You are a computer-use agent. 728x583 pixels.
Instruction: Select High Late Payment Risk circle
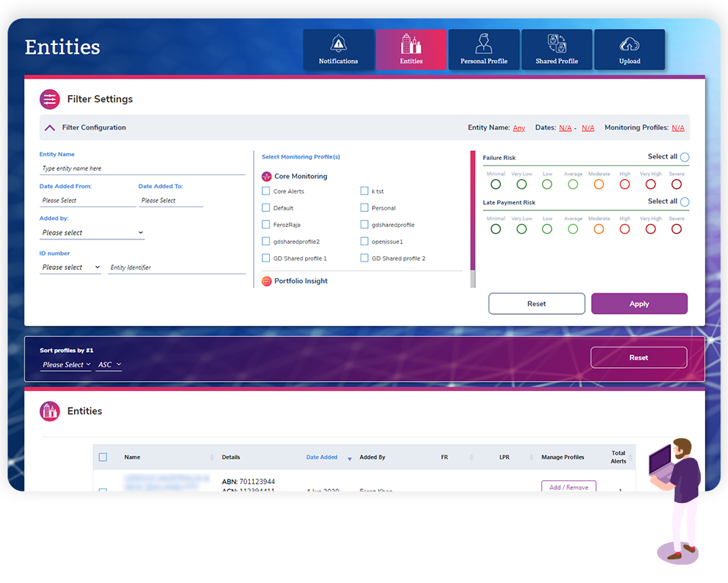[x=625, y=229]
